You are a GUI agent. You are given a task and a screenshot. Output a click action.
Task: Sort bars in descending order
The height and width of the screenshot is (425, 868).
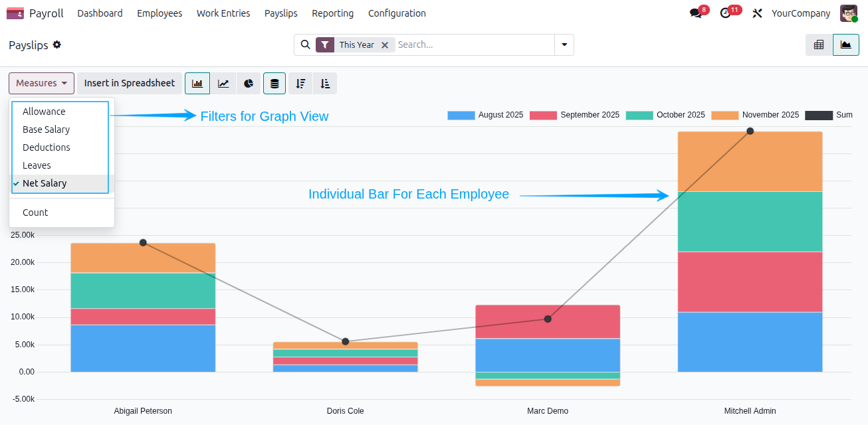[300, 84]
